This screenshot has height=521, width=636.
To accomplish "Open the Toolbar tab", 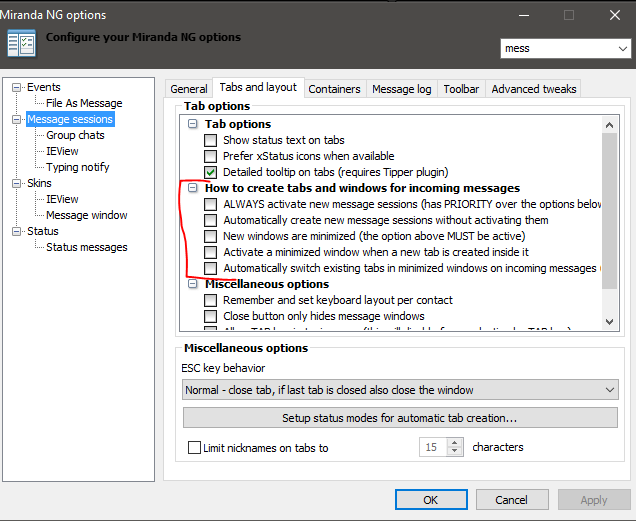I will [461, 89].
